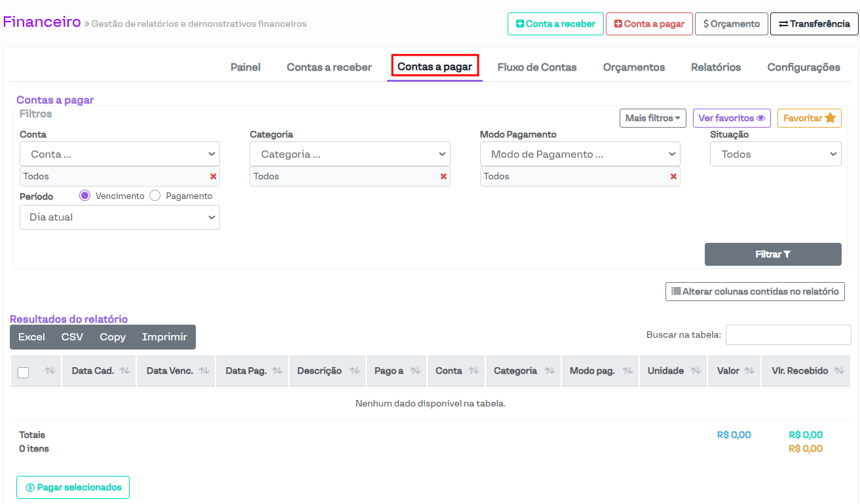Go to the Relatórios tab
The height and width of the screenshot is (504, 860).
click(x=716, y=67)
